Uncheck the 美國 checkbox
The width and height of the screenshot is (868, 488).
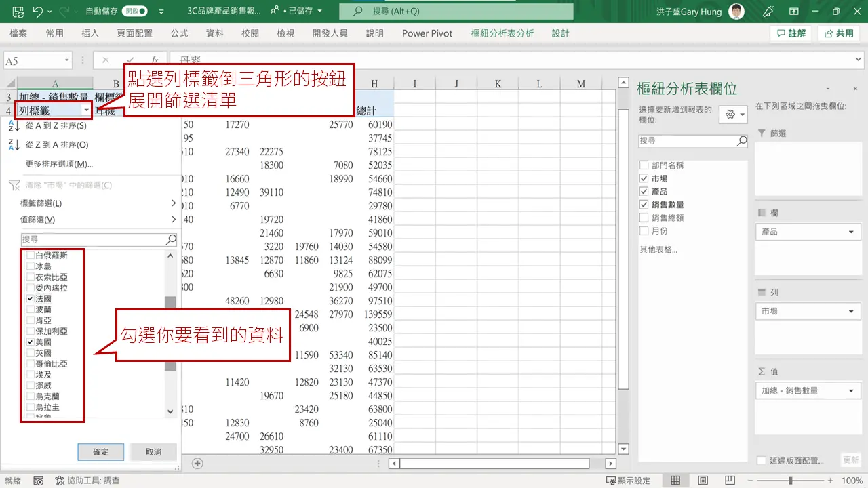30,342
